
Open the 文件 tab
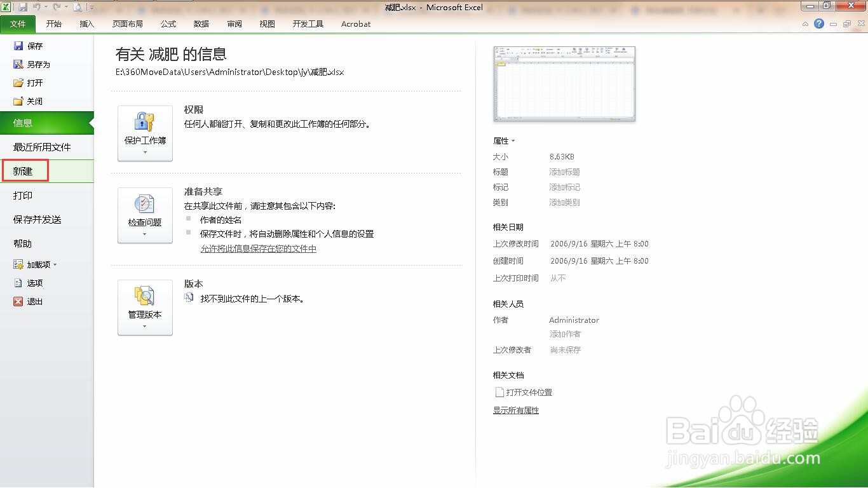tap(18, 24)
